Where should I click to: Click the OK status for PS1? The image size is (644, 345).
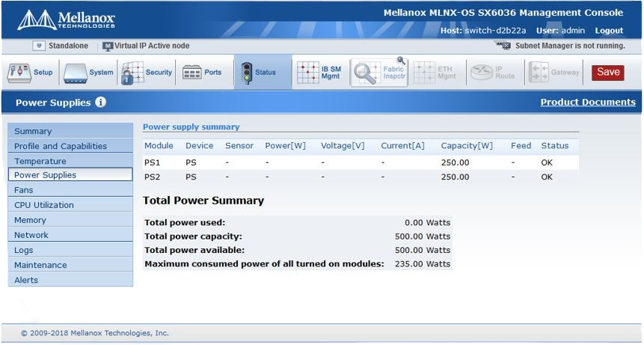(547, 162)
